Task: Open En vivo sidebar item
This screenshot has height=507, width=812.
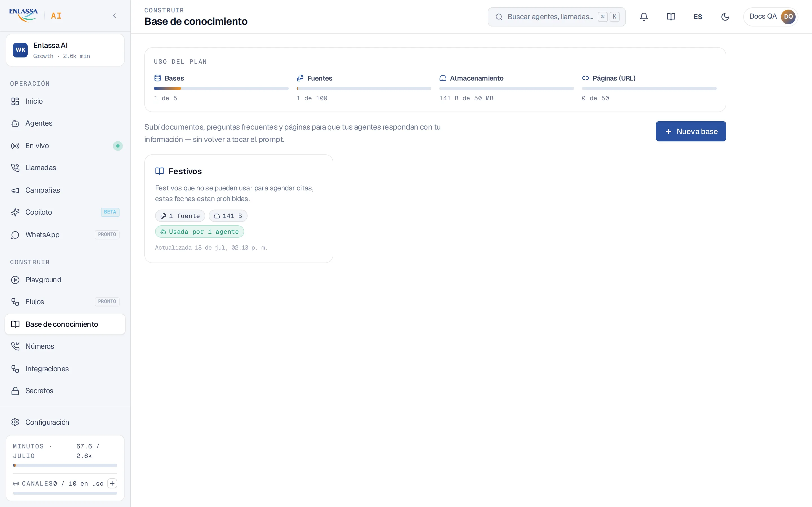Action: (65, 146)
